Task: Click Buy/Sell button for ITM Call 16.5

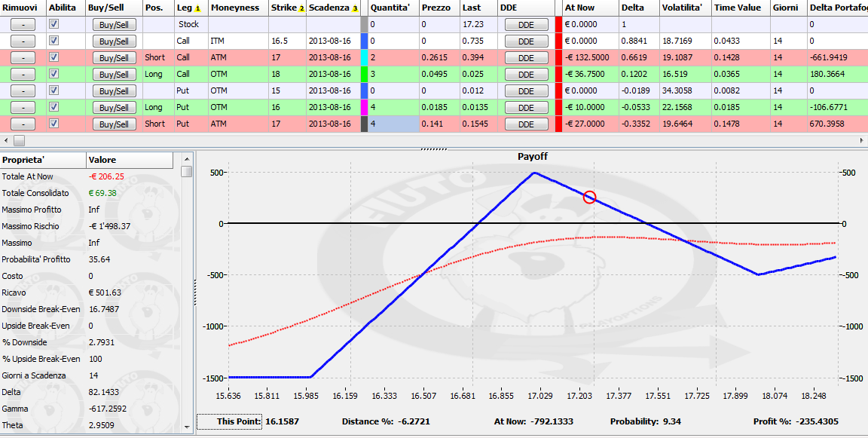Action: coord(114,41)
